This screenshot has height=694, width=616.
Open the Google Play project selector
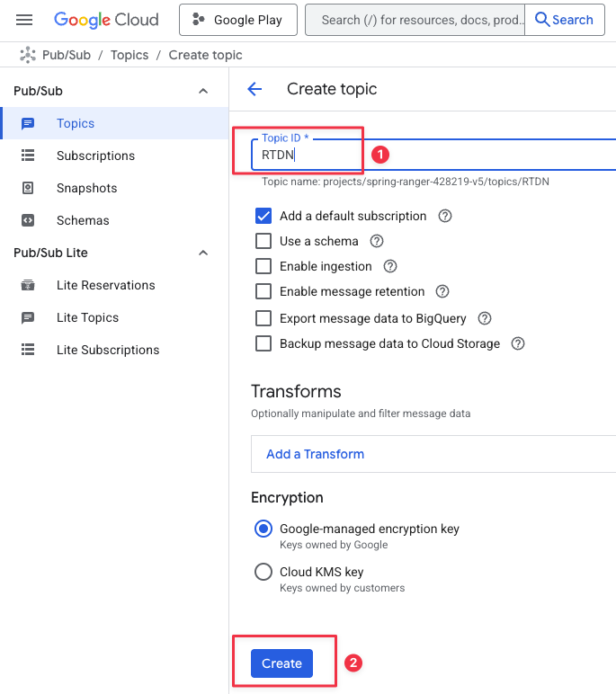click(237, 20)
